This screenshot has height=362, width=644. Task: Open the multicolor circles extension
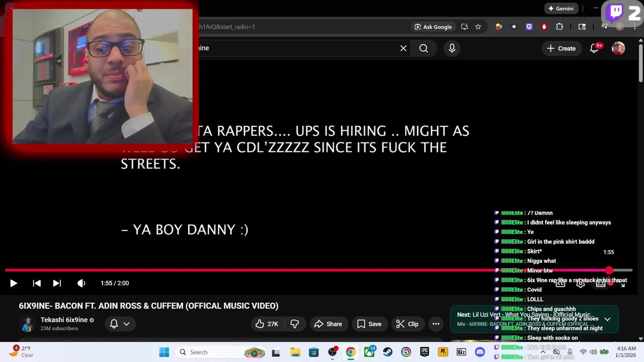click(499, 27)
